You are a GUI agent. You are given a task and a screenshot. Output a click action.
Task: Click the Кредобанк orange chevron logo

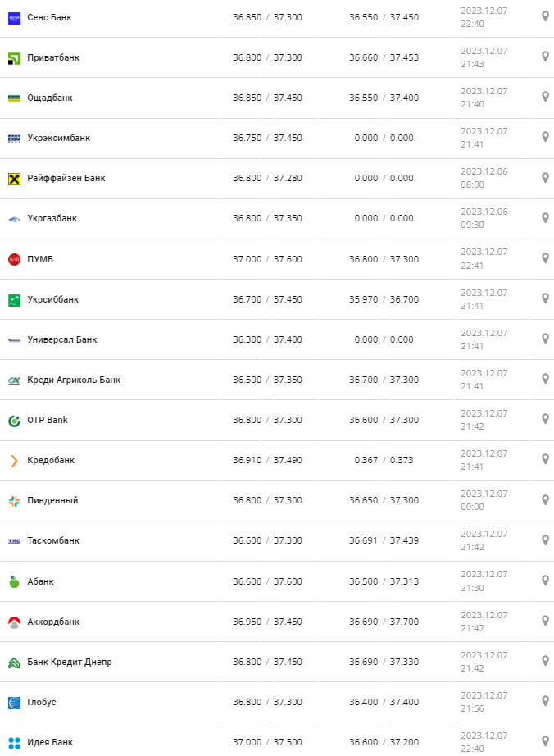pos(14,461)
